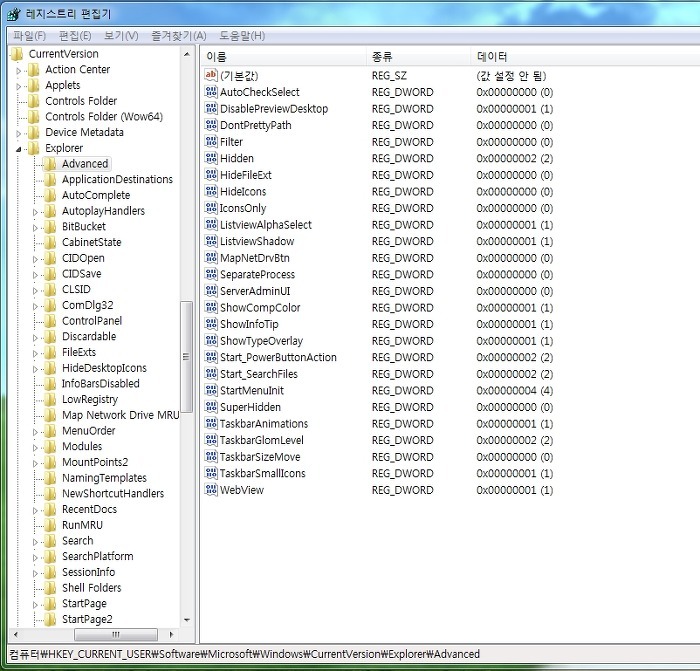Expand the ComDlg32 key

coord(35,306)
